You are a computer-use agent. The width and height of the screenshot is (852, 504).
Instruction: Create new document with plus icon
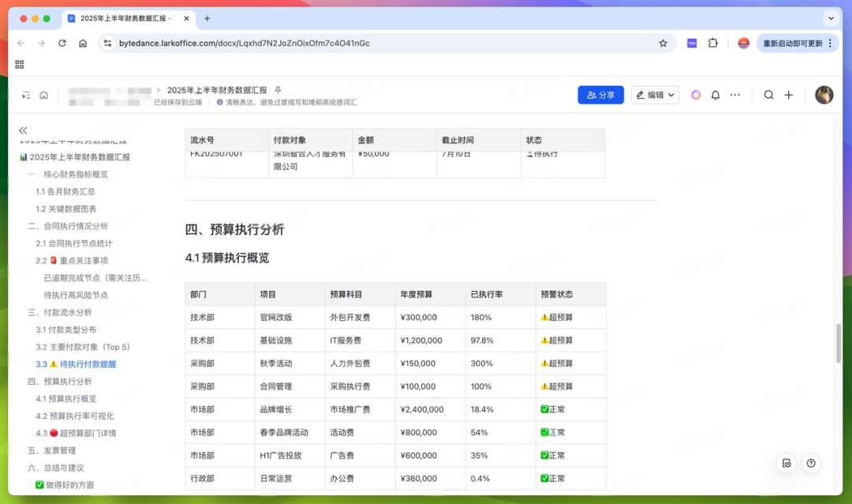pos(788,95)
